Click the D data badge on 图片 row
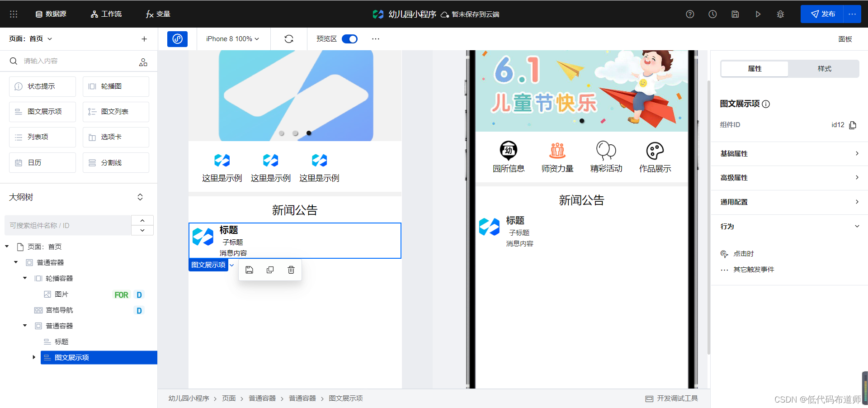This screenshot has height=408, width=868. point(139,295)
